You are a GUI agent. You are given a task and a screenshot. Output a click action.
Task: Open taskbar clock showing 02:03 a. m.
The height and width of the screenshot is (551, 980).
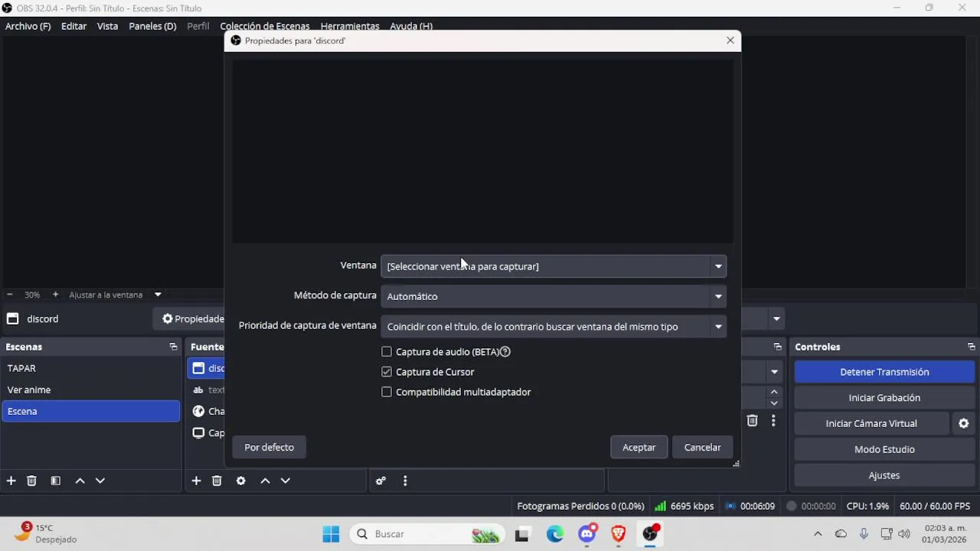point(946,533)
